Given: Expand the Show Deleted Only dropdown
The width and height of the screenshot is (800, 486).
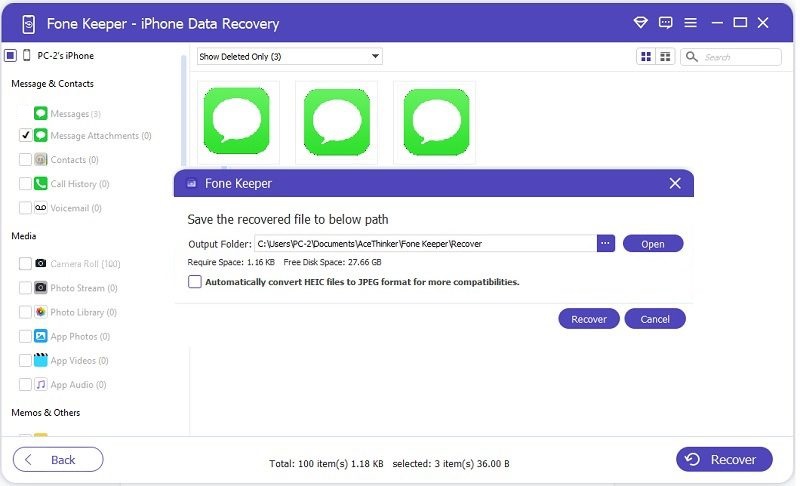Looking at the screenshot, I should [x=289, y=57].
